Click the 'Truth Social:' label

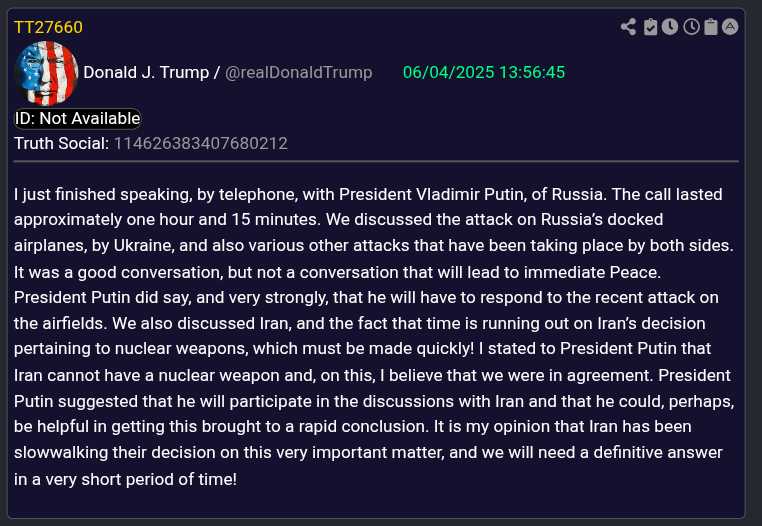click(61, 143)
